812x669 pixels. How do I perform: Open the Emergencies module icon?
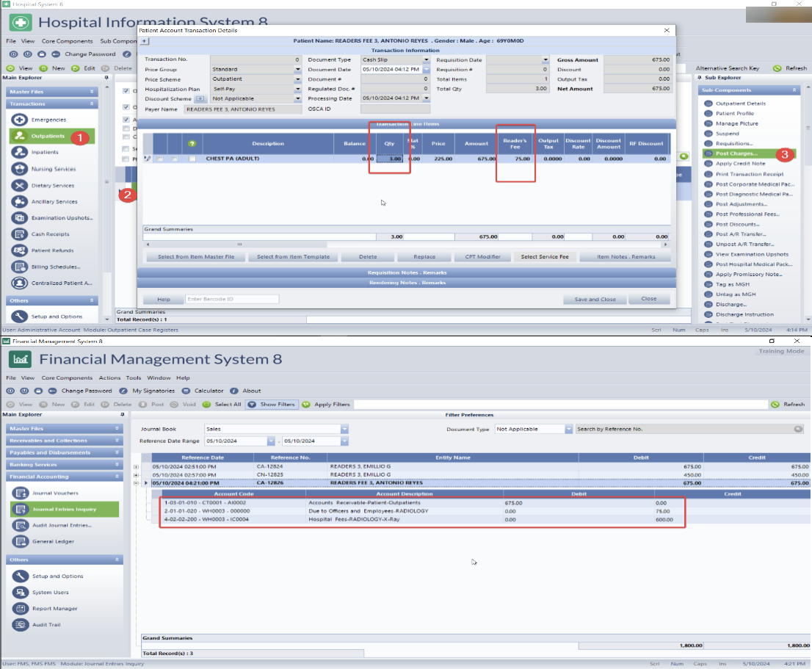click(20, 120)
